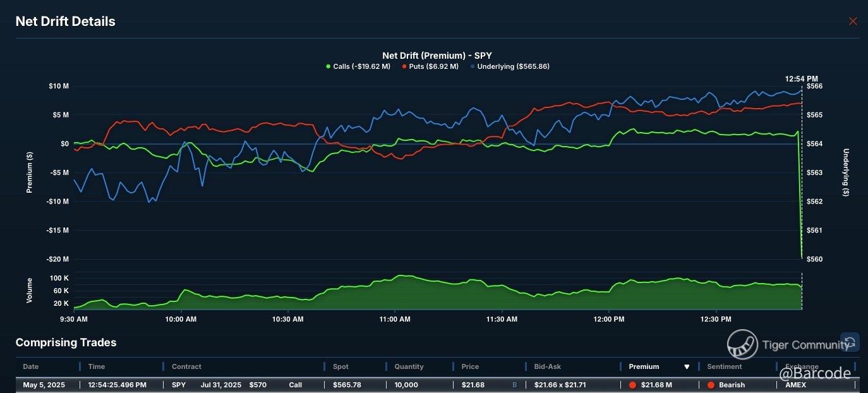
Task: Click the Contract column header
Action: [186, 366]
